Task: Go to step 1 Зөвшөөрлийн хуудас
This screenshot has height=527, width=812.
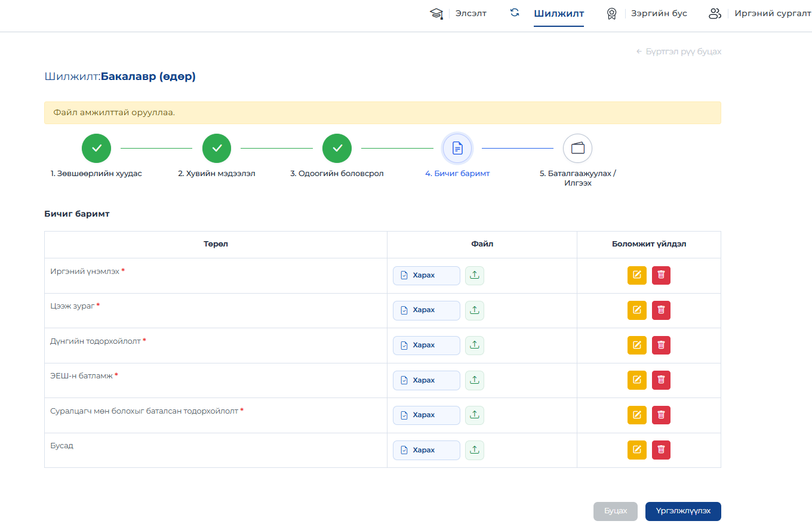Action: click(97, 149)
